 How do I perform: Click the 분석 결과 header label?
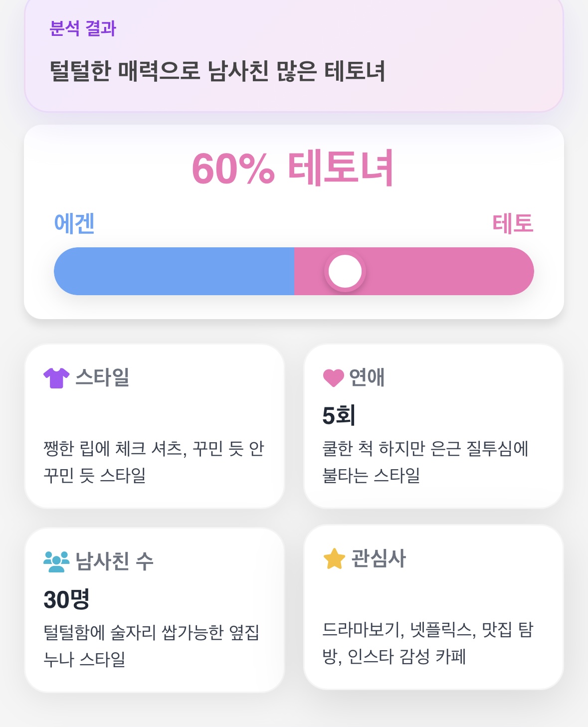pos(83,28)
